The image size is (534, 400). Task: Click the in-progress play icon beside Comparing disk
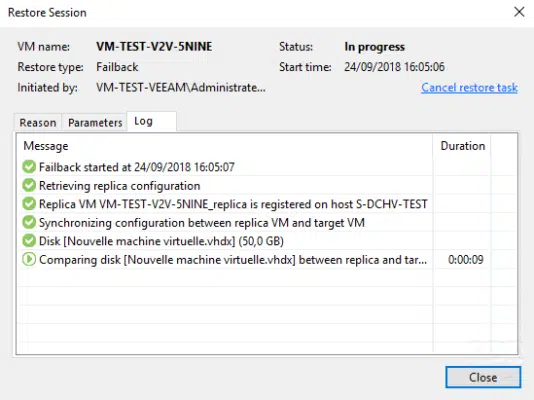[x=29, y=259]
